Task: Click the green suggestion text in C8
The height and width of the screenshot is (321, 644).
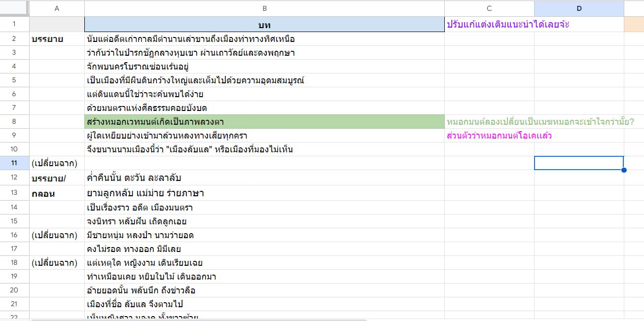Action: tap(540, 121)
